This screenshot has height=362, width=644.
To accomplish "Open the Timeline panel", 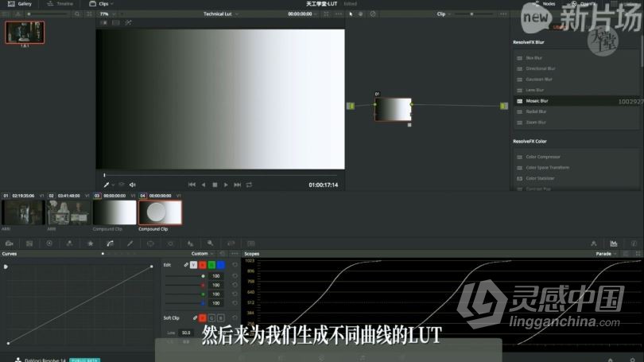I will click(x=60, y=4).
